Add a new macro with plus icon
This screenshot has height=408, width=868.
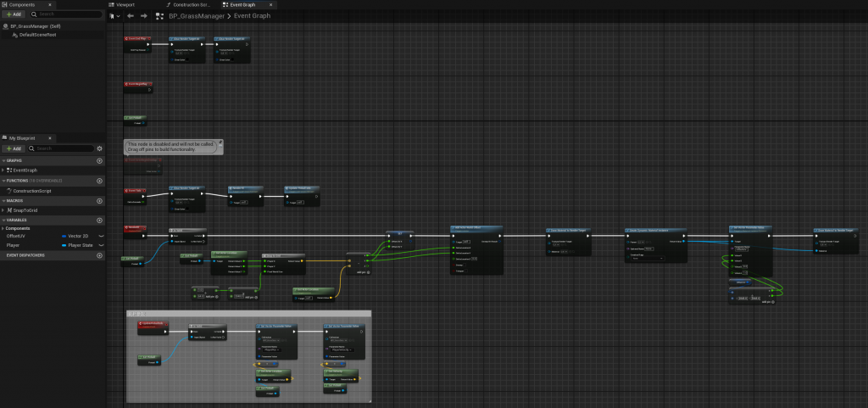[99, 200]
